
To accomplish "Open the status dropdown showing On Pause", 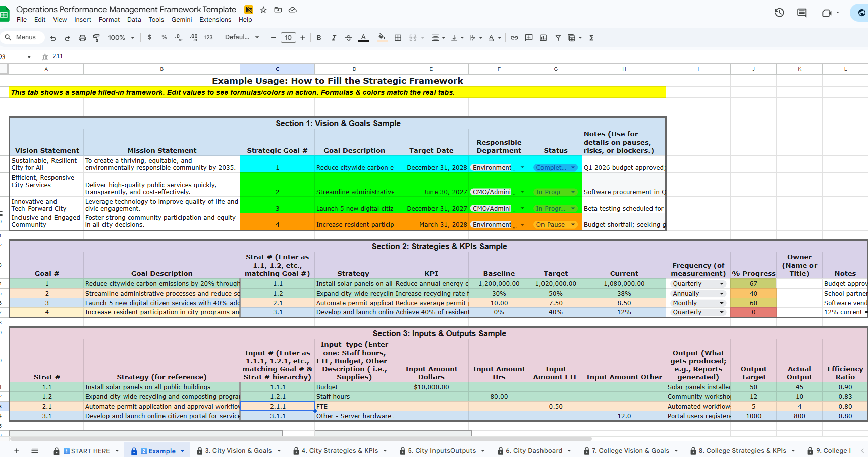I will (572, 224).
